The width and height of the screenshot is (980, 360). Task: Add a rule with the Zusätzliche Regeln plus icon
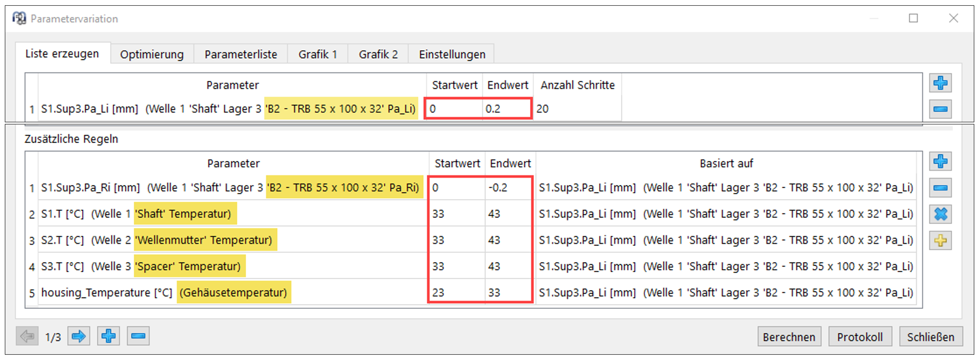(x=940, y=161)
